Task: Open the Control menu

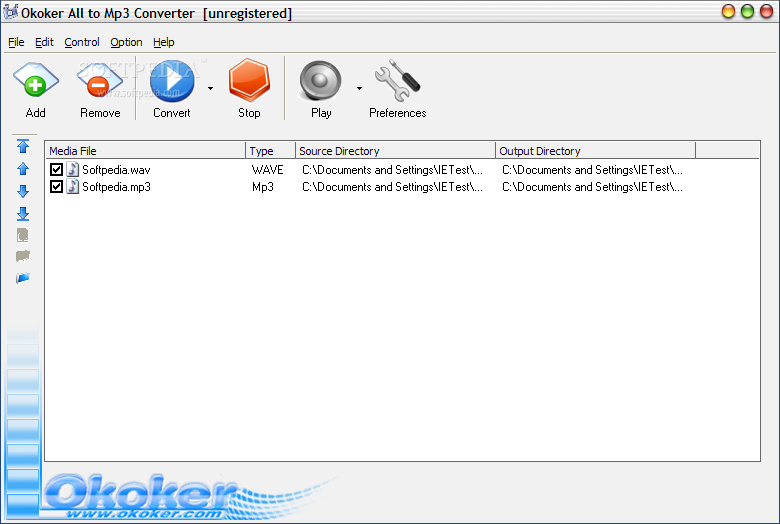Action: [82, 42]
